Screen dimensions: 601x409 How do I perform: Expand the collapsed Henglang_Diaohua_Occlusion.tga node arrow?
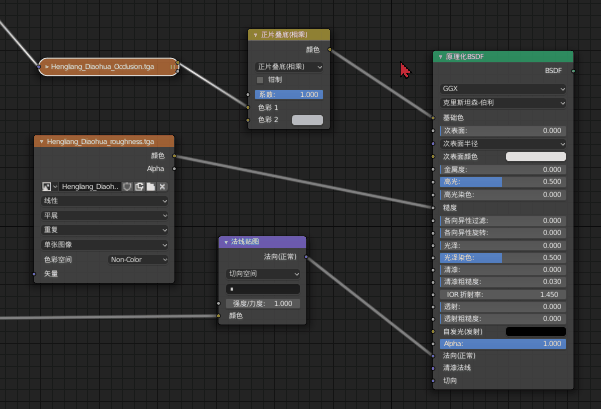click(47, 67)
